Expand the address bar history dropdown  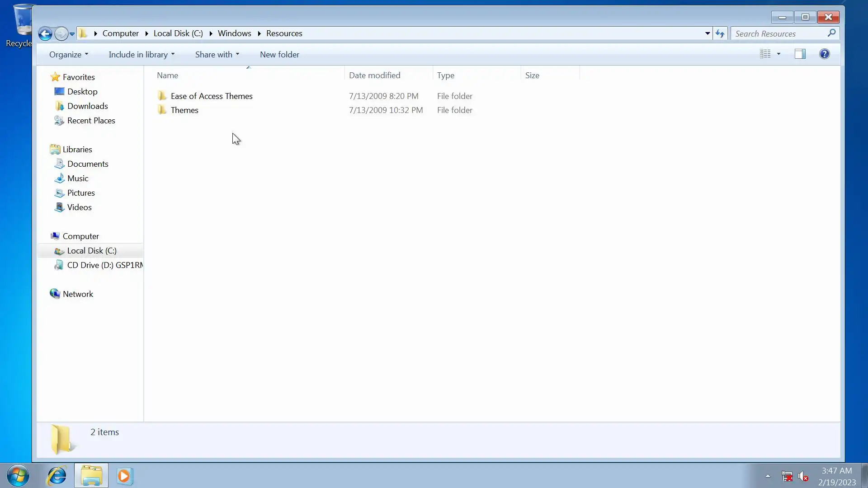707,33
